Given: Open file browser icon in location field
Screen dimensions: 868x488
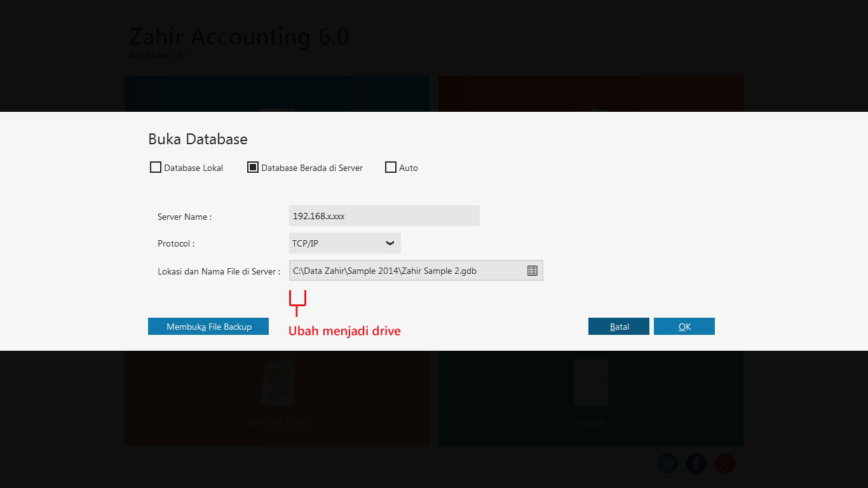Looking at the screenshot, I should [532, 271].
